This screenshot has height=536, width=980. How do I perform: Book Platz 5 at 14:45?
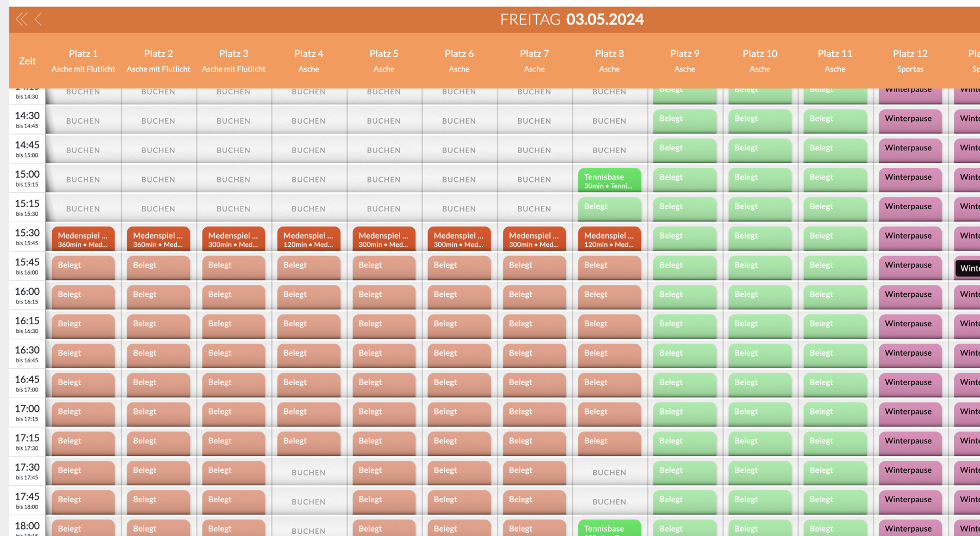[x=384, y=150]
